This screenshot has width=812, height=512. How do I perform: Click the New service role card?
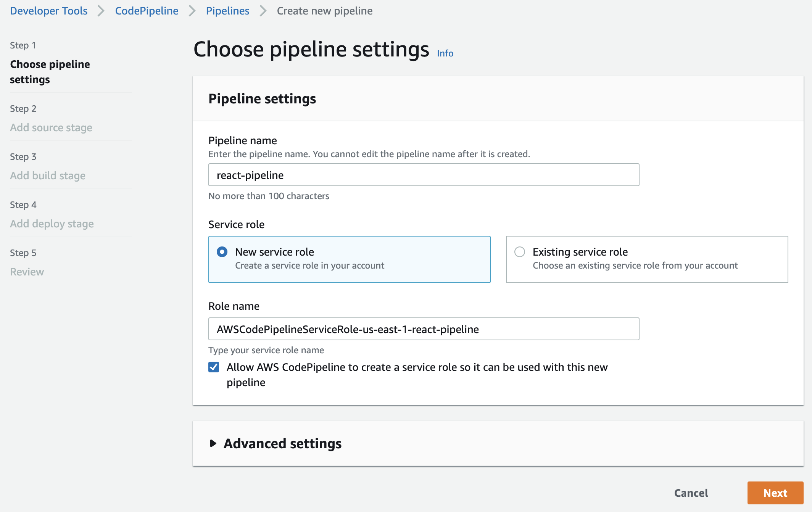pos(349,259)
